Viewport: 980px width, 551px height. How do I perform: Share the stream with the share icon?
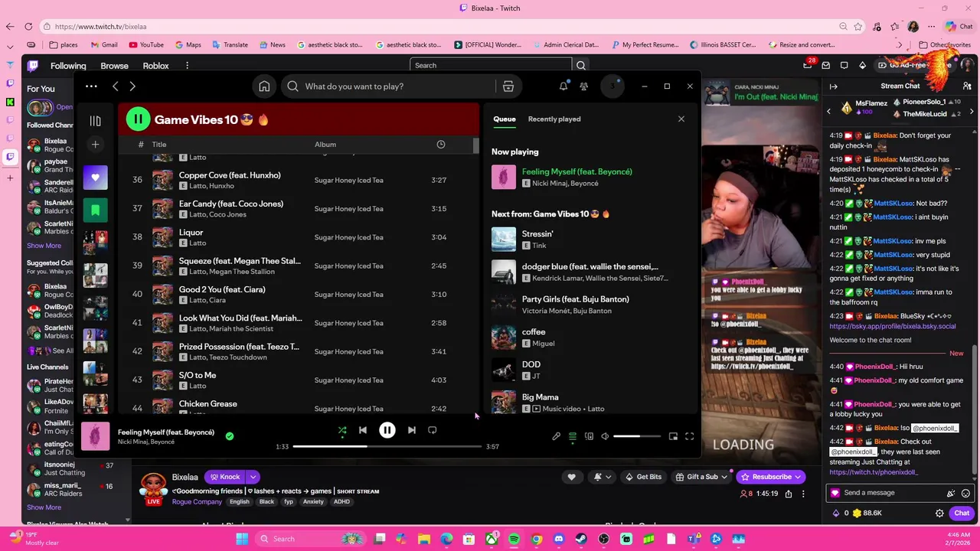[789, 494]
